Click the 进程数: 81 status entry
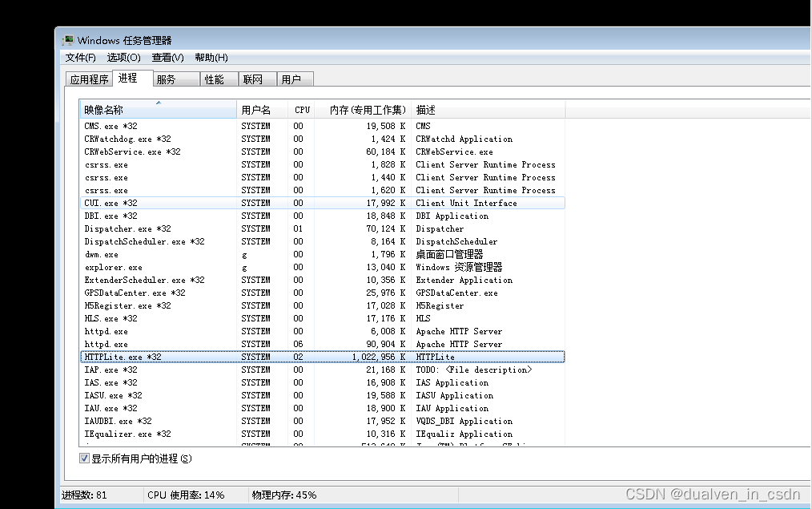 [84, 495]
